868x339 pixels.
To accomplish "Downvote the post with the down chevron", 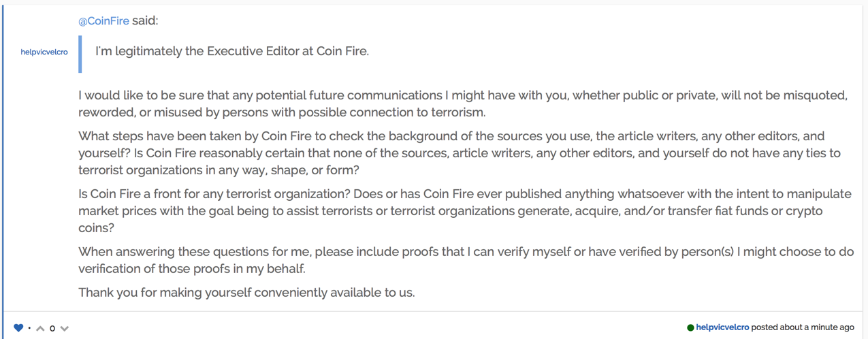I will coord(65,329).
